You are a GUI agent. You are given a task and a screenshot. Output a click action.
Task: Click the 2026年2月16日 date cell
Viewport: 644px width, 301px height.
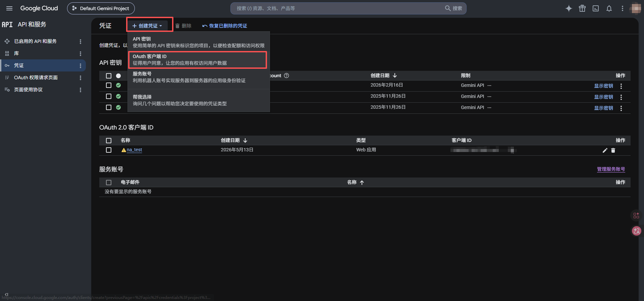coord(386,85)
